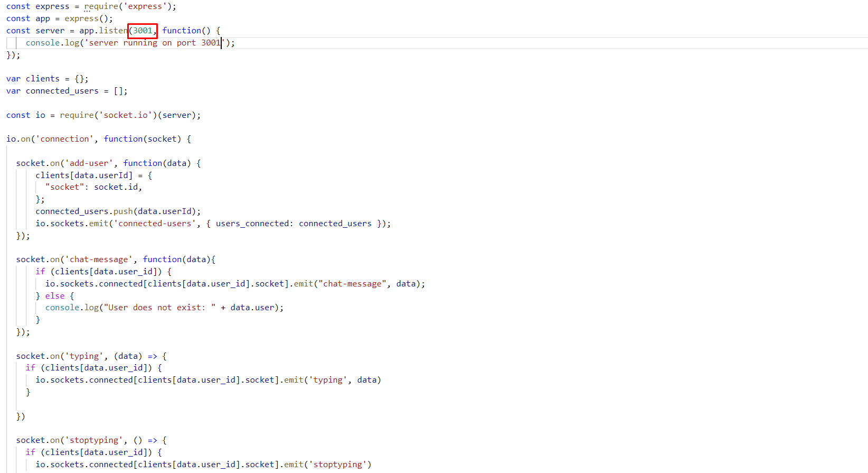This screenshot has width=868, height=473.
Task: Click the io.on('connection' handler line
Action: coord(99,139)
